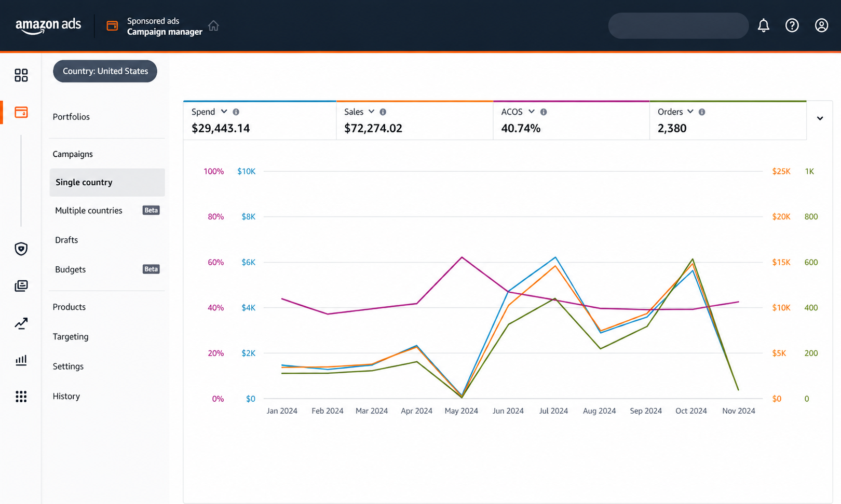This screenshot has width=841, height=504.
Task: Click the Orders value 2,380
Action: 672,128
